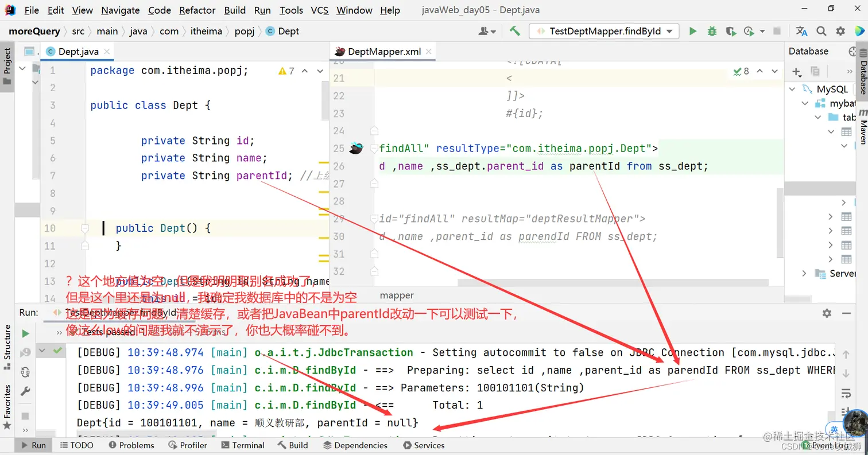868x455 pixels.
Task: Toggle Favorites tool window stripe
Action: click(7, 407)
